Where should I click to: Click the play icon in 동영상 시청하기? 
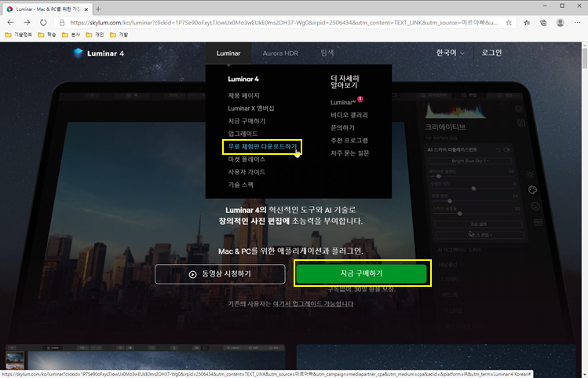click(192, 274)
